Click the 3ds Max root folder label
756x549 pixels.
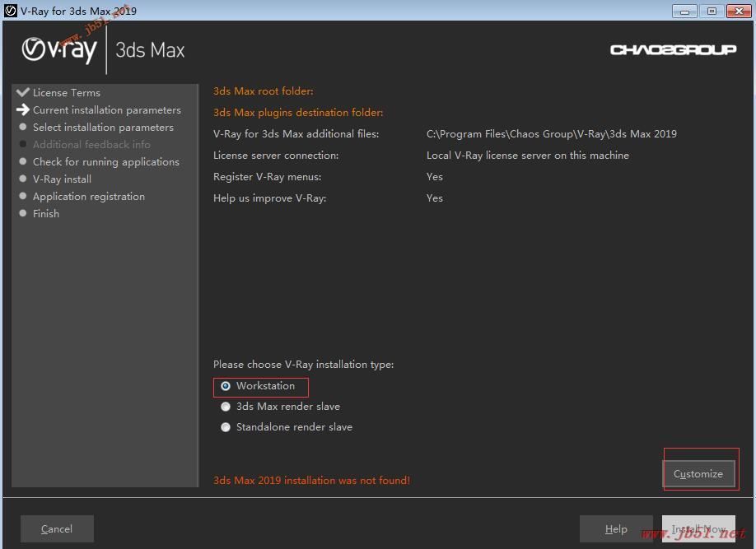264,91
